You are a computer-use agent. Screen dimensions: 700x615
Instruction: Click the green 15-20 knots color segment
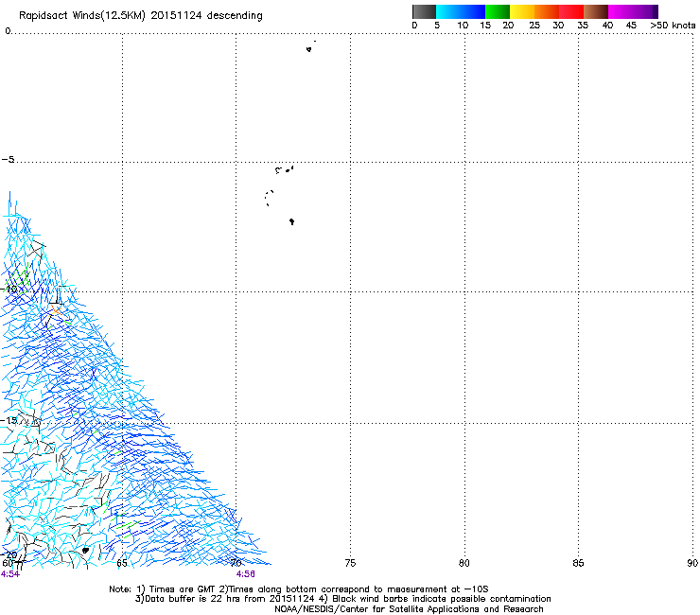click(x=498, y=11)
